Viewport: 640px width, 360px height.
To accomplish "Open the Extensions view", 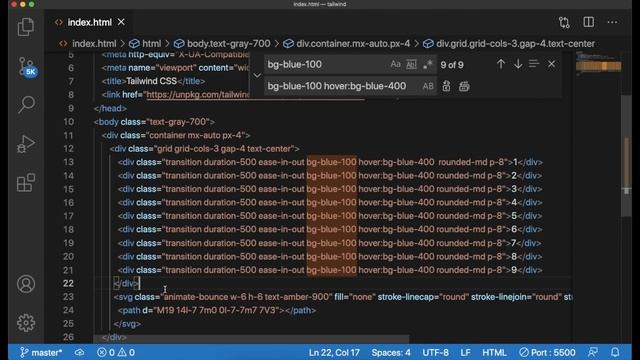I will tap(26, 182).
